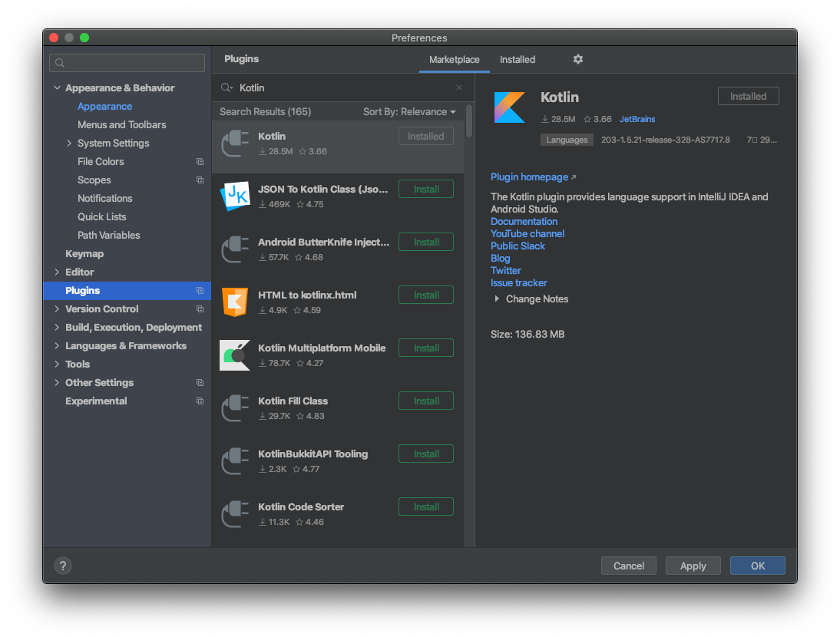
Task: Click the Languages tag label
Action: tap(567, 140)
